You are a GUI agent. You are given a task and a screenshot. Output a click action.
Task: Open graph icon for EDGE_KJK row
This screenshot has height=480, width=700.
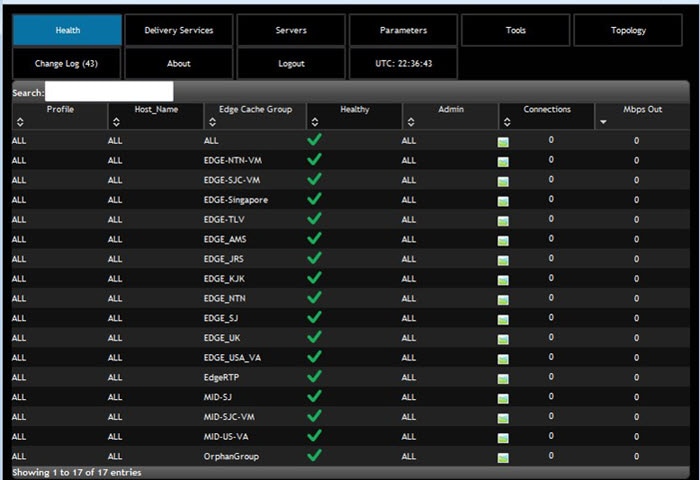pos(503,280)
